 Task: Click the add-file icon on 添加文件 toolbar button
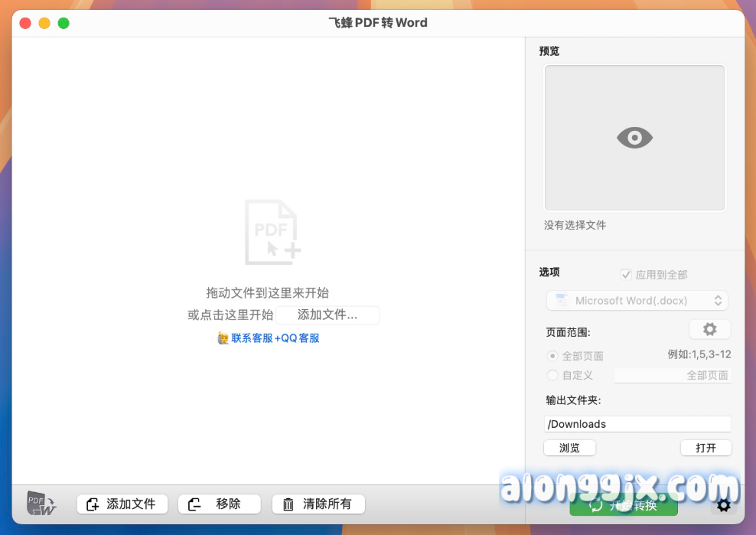pos(93,504)
